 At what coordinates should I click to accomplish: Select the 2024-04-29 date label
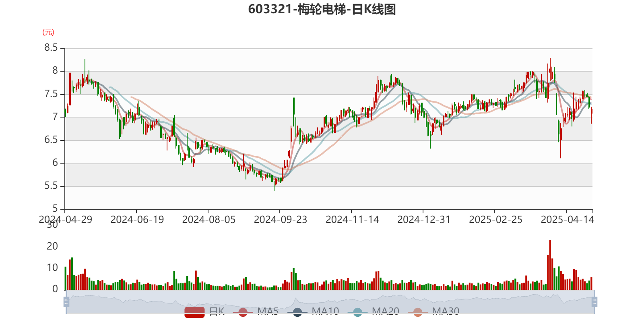(x=65, y=220)
